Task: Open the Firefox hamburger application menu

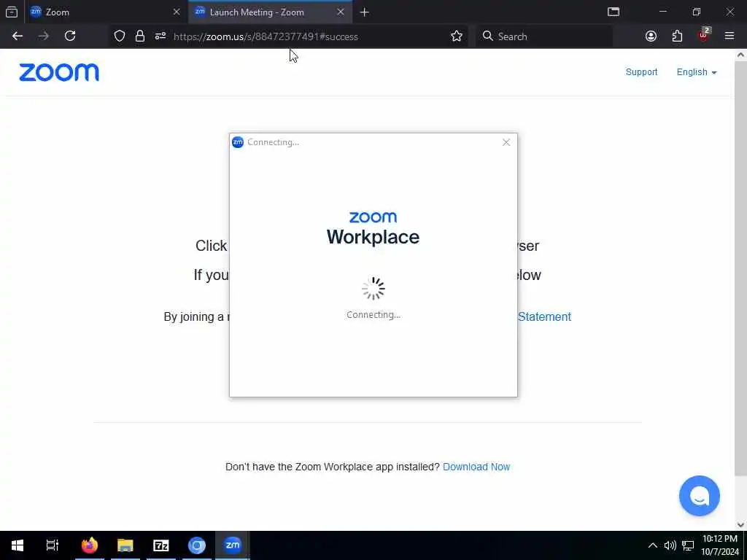Action: [x=729, y=36]
